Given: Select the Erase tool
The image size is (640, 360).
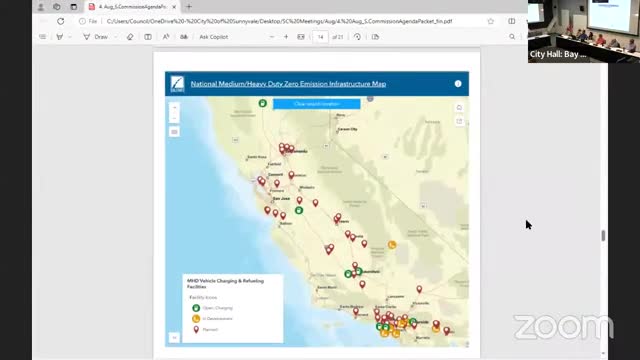Looking at the screenshot, I should coord(130,37).
